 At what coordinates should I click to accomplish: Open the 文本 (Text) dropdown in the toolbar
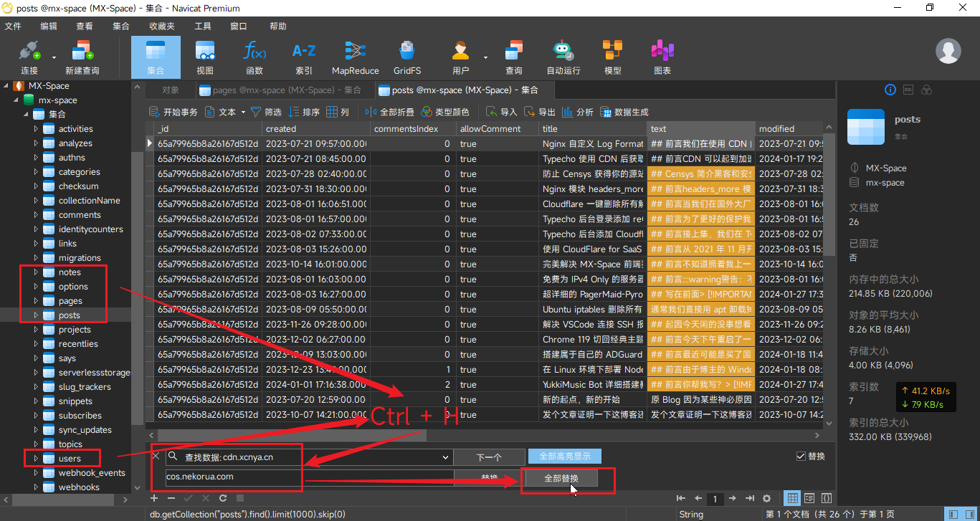225,112
